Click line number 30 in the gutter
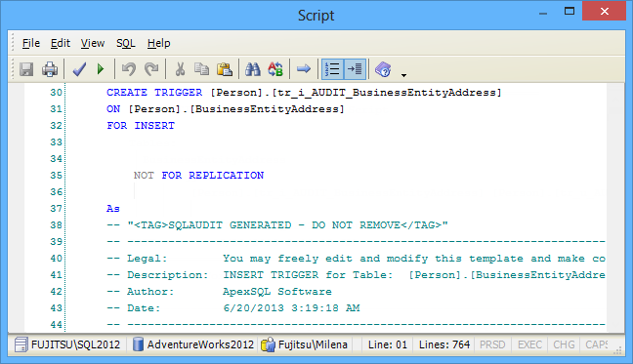Viewport: 633px width, 364px height. click(x=56, y=93)
